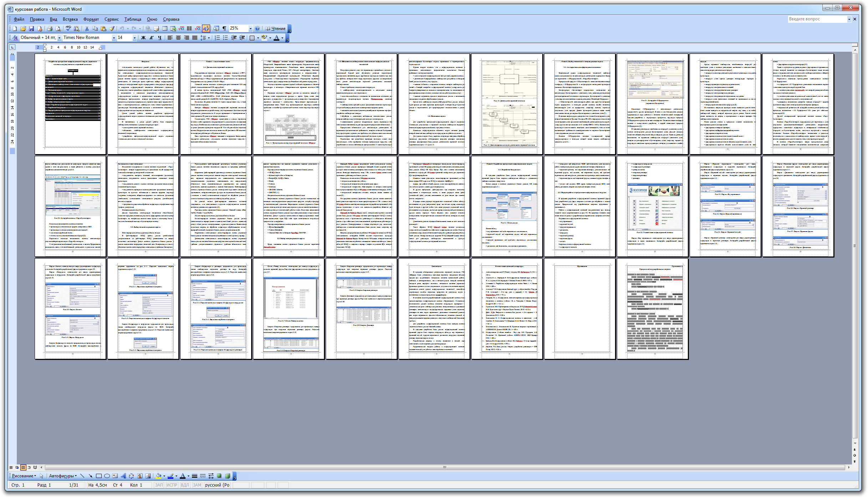Toggle show paragraph marks (¶)
The image size is (868, 498).
pos(224,29)
